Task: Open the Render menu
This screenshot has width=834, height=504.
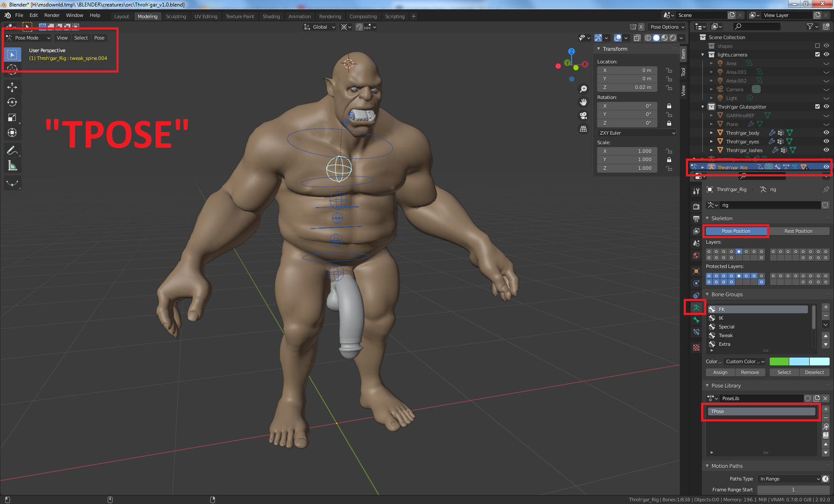Action: (52, 15)
